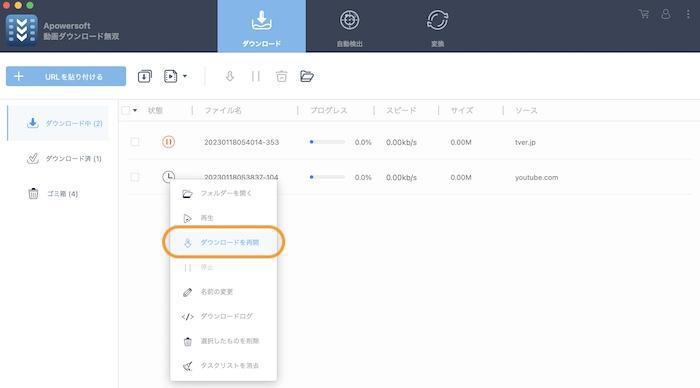Expand the video format dropdown arrow
Viewport: 700px width, 388px height.
185,76
